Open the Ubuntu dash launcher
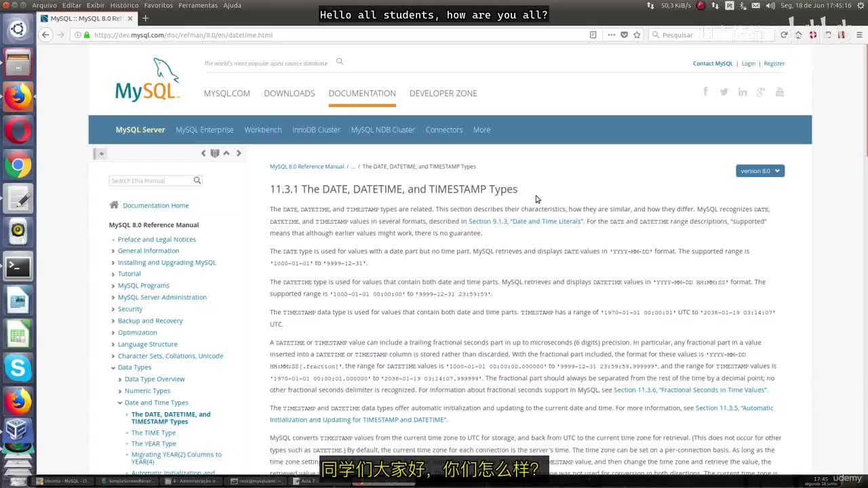Viewport: 868px width, 488px height. (18, 29)
